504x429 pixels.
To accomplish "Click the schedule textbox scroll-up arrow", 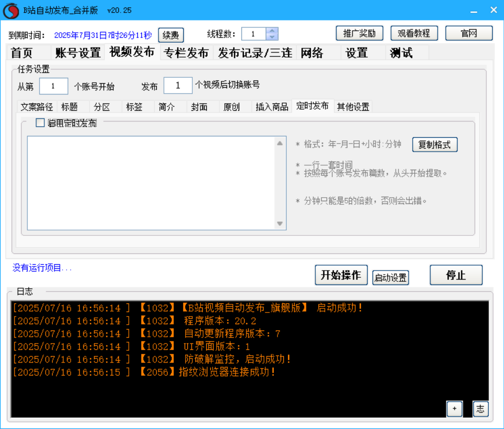I will [x=280, y=143].
